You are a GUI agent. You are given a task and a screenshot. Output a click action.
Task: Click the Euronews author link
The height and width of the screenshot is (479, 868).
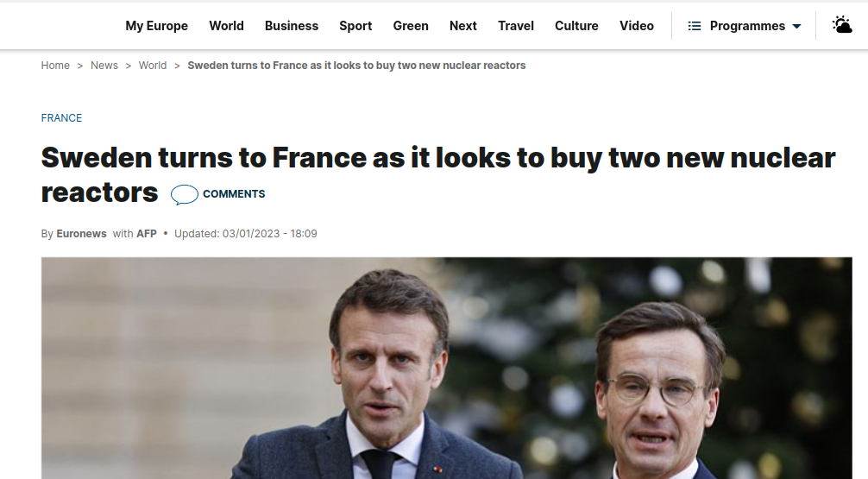[x=81, y=234]
